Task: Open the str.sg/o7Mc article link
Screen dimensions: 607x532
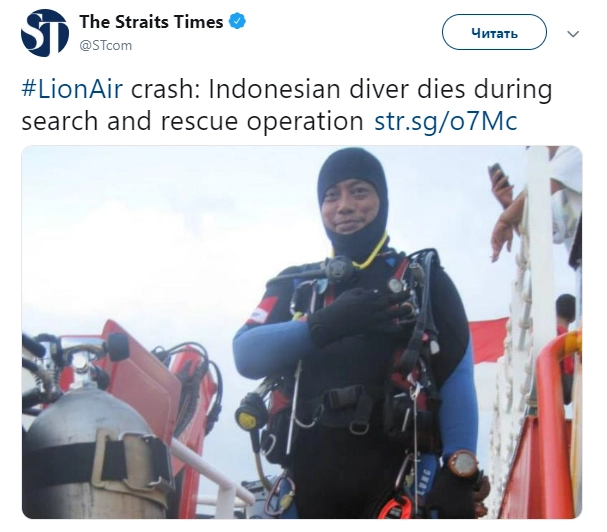Action: coord(446,121)
